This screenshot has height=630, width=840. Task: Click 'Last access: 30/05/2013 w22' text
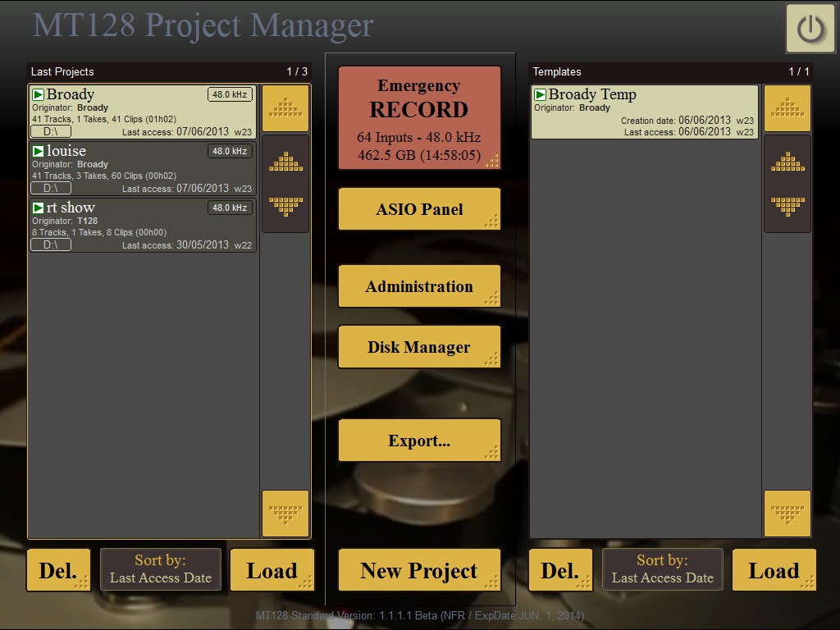[x=187, y=244]
